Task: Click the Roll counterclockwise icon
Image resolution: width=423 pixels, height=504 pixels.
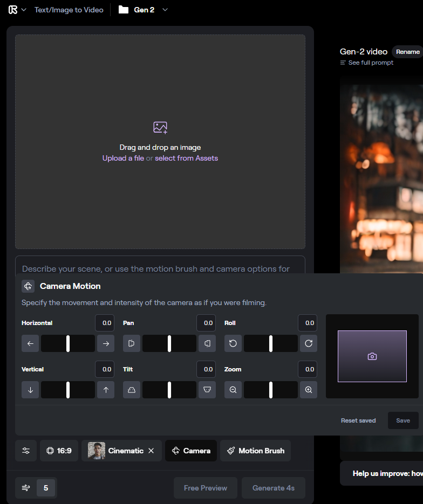Action: (233, 343)
